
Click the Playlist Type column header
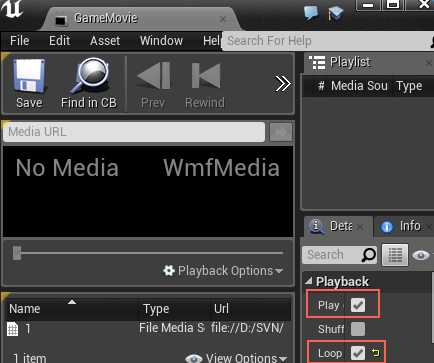[x=409, y=86]
